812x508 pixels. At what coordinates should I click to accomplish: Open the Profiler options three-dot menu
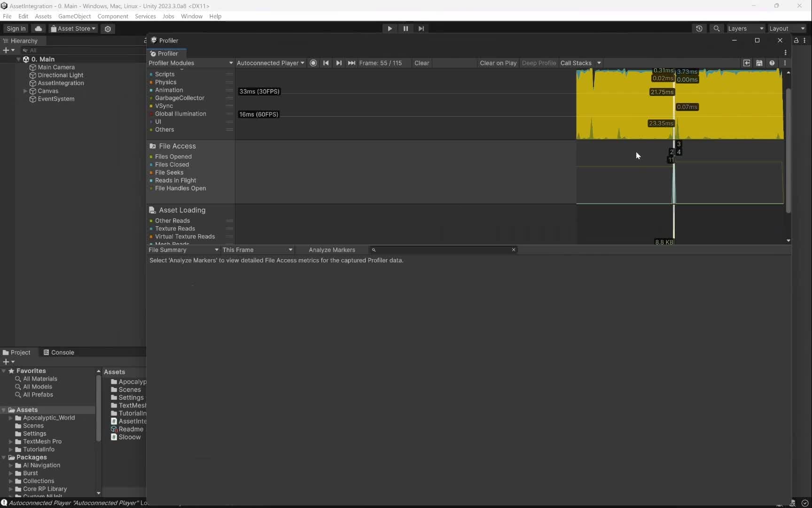pos(784,63)
